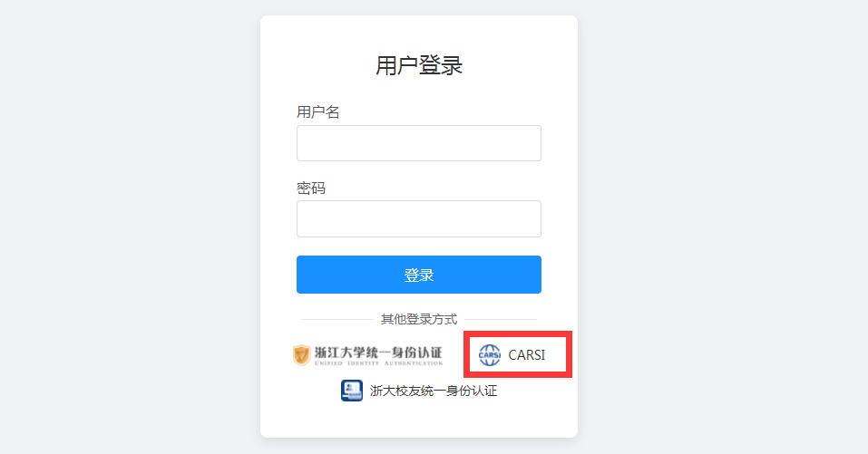This screenshot has height=454, width=868.
Task: Click the divider line right of 其他登录方式
Action: click(x=501, y=319)
